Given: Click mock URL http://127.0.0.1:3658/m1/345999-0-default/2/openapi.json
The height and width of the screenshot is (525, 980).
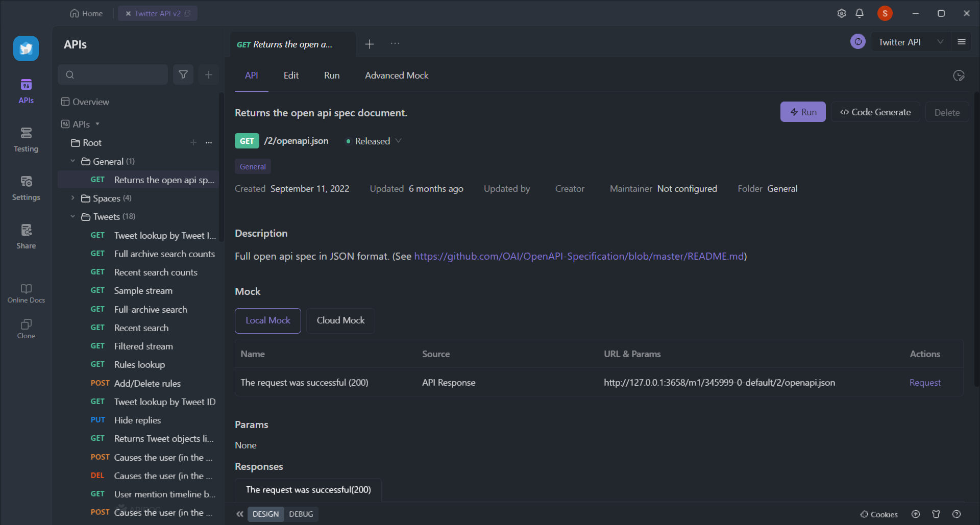Looking at the screenshot, I should click(x=719, y=382).
